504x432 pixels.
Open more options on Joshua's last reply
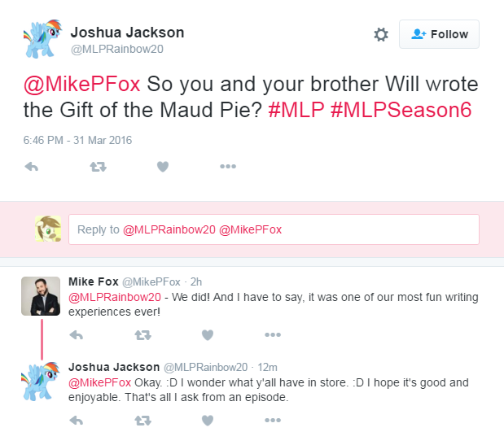point(273,420)
